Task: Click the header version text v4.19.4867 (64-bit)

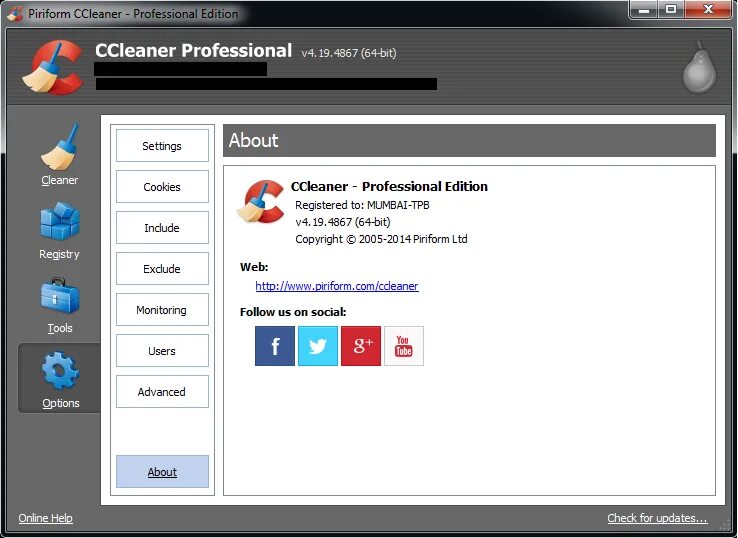Action: click(x=349, y=53)
